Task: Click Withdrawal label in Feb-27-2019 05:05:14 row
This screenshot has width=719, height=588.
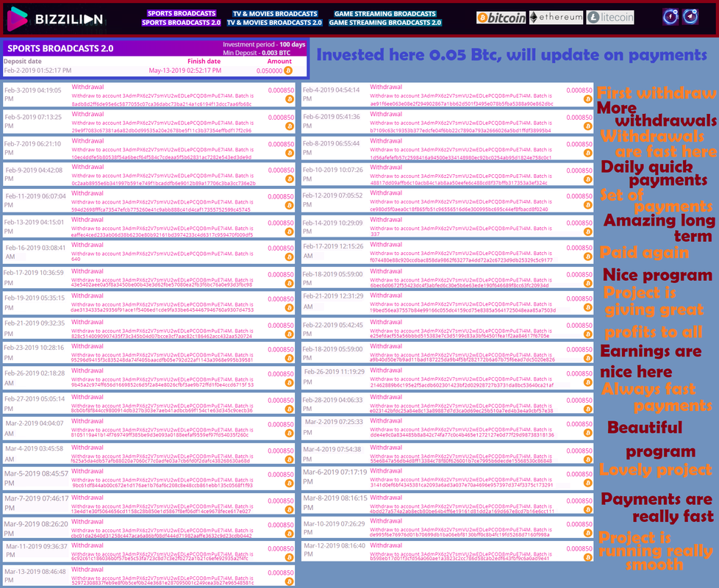Action: point(87,397)
